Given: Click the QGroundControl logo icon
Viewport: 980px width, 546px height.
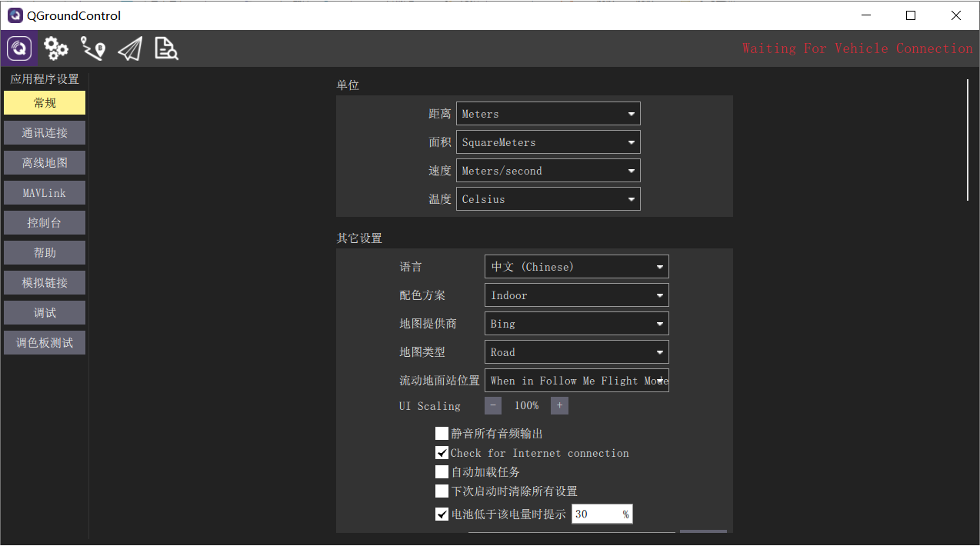Looking at the screenshot, I should (x=18, y=48).
